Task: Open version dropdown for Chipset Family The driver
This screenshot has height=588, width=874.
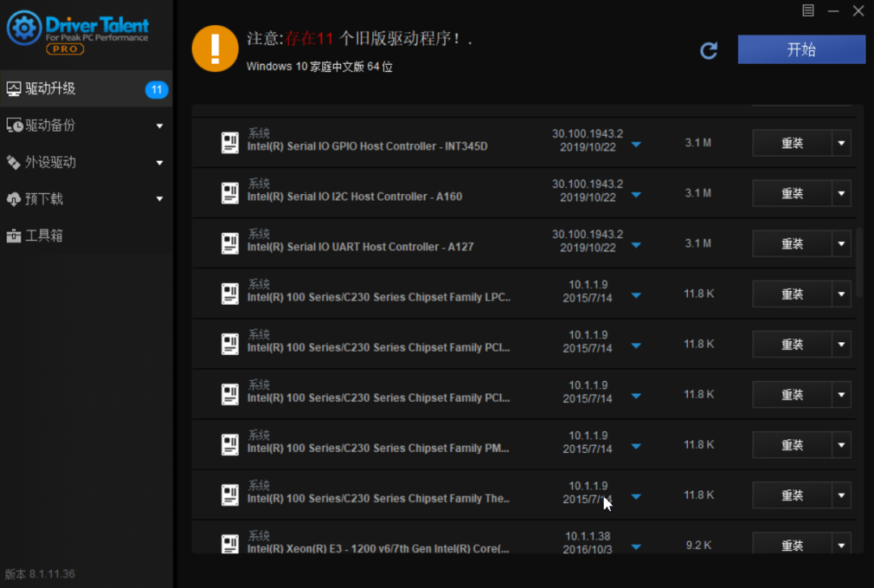Action: [636, 497]
